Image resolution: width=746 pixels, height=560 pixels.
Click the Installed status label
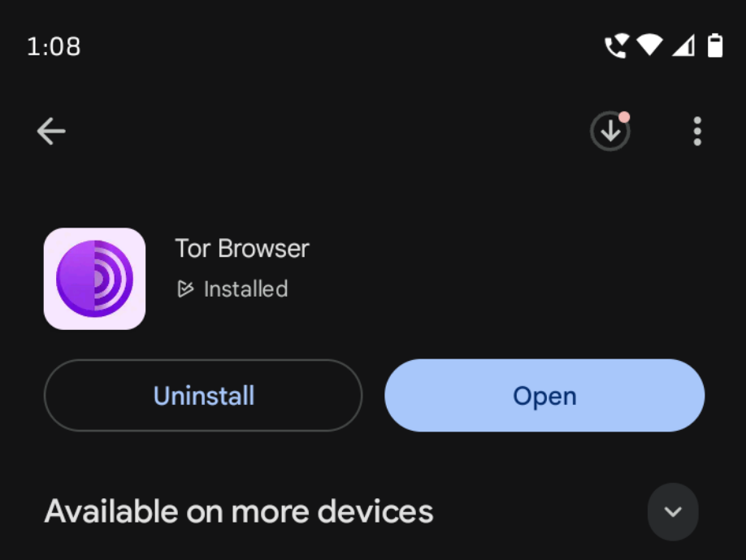pyautogui.click(x=245, y=289)
